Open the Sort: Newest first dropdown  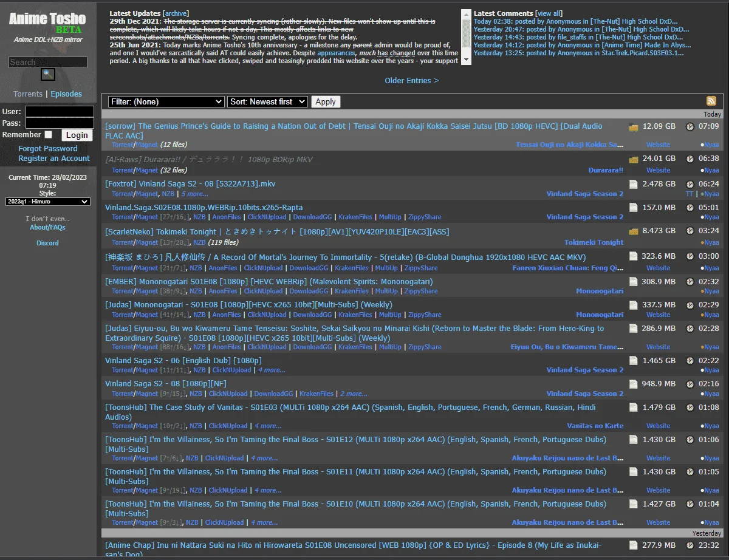(x=267, y=102)
